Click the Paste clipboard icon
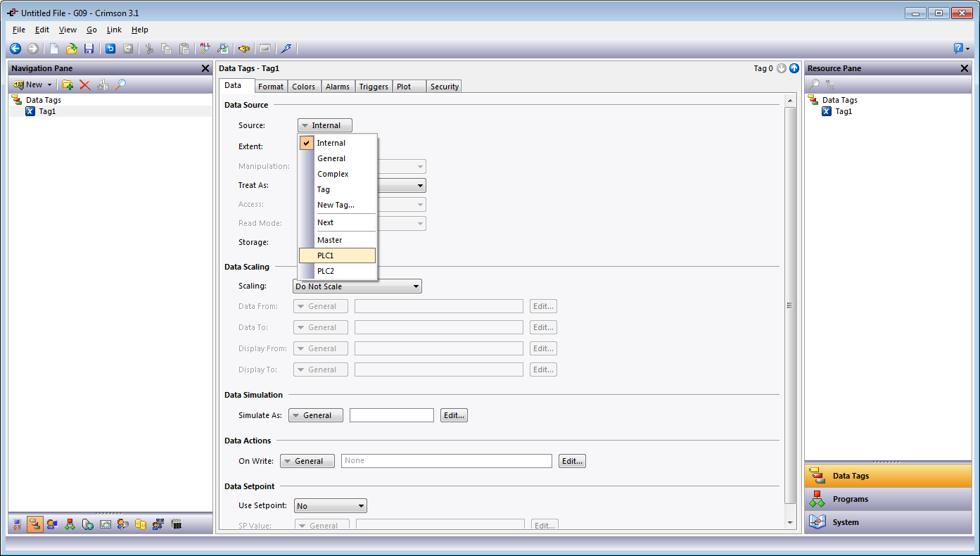980x556 pixels. (x=184, y=49)
